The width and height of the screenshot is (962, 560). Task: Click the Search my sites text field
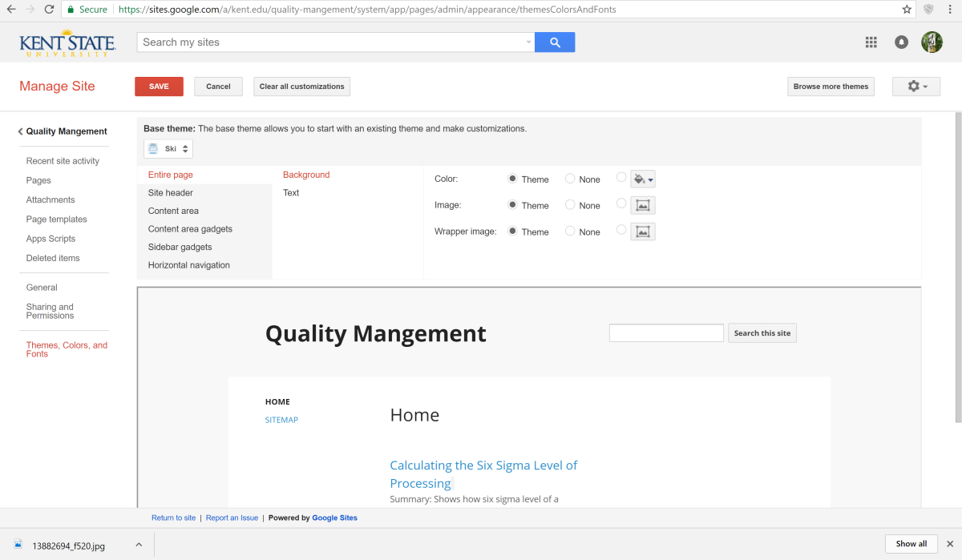click(x=330, y=42)
